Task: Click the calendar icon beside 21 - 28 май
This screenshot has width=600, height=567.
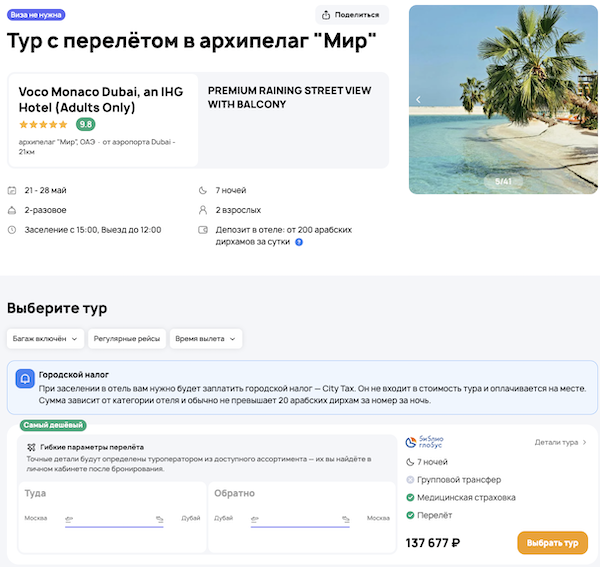Action: 12,190
